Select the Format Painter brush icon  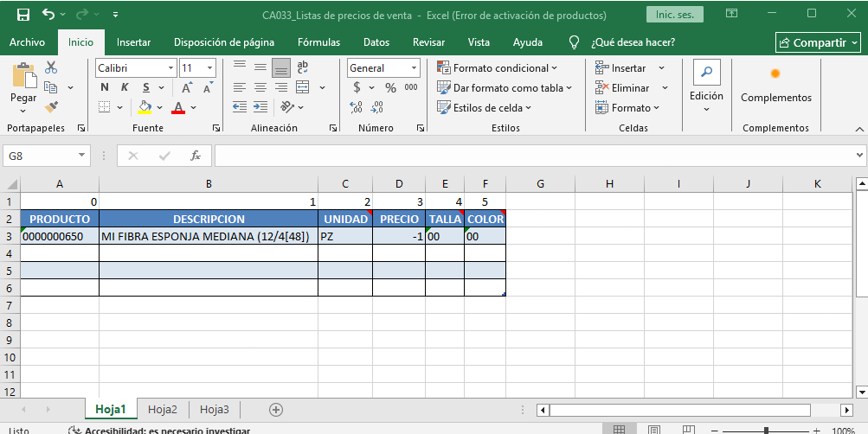coord(51,107)
